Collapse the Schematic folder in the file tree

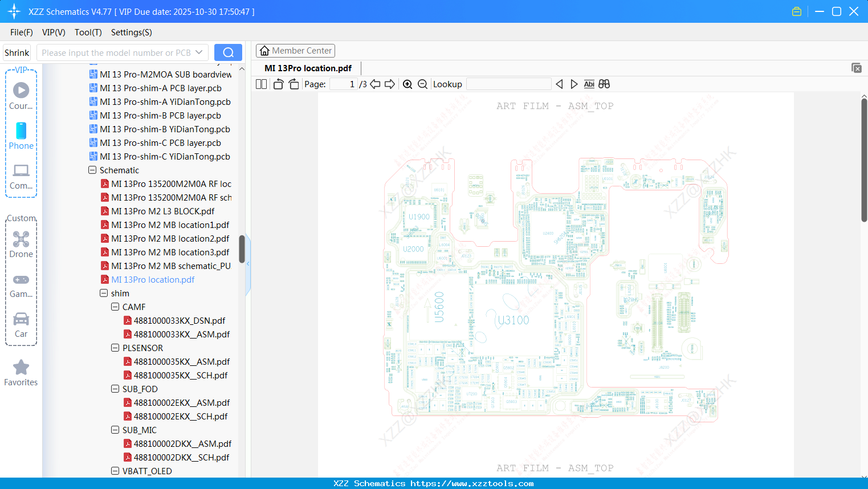pos(92,170)
